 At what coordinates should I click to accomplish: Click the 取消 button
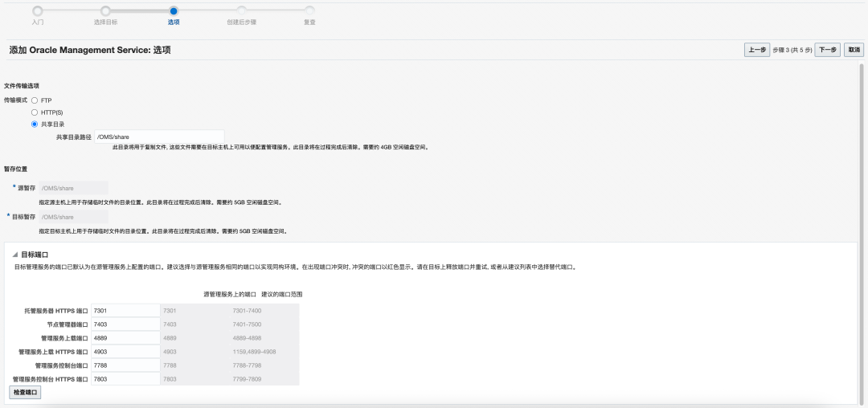[x=854, y=50]
